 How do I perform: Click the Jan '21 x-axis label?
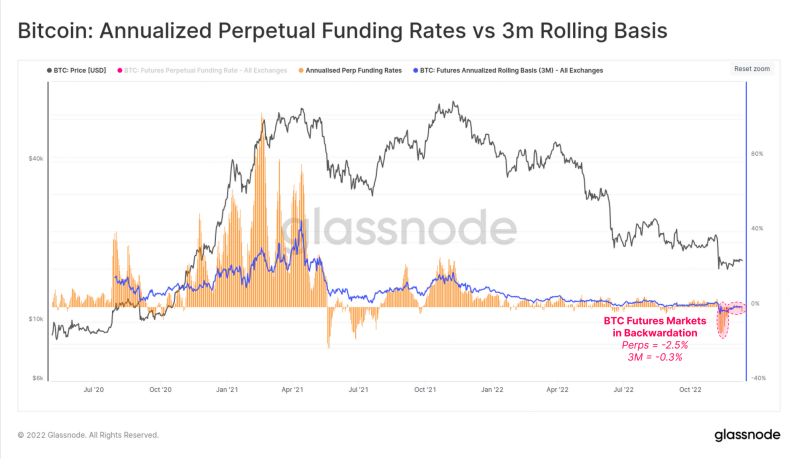tap(227, 390)
